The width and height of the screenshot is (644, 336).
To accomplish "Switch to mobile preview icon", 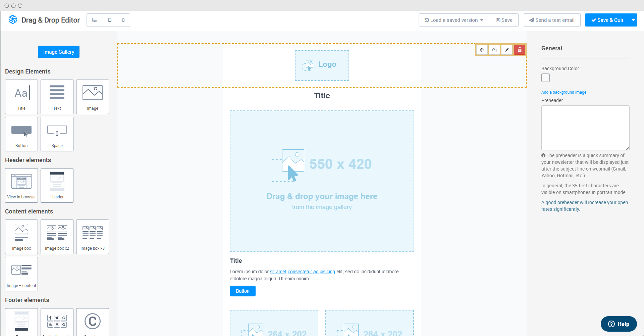I will tap(123, 20).
